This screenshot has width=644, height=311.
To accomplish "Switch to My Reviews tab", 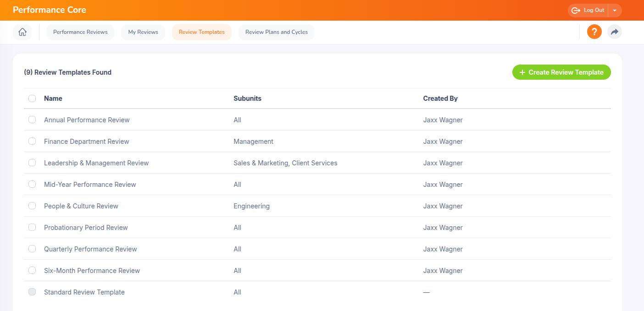I will click(x=143, y=32).
